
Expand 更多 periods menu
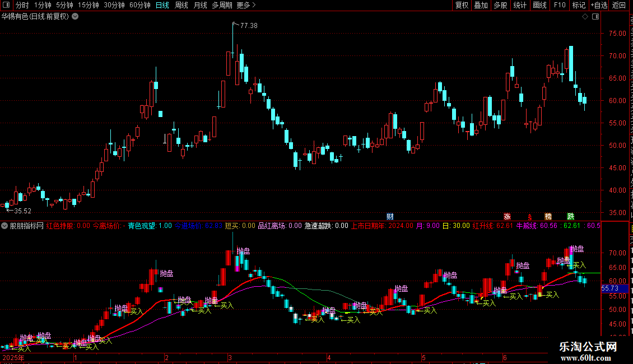(246, 5)
